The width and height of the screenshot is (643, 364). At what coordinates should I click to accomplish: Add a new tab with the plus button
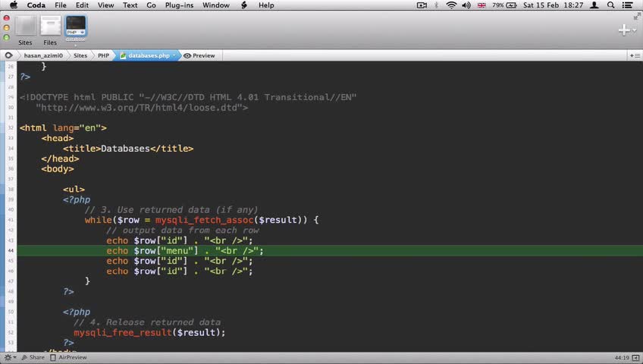pyautogui.click(x=624, y=30)
